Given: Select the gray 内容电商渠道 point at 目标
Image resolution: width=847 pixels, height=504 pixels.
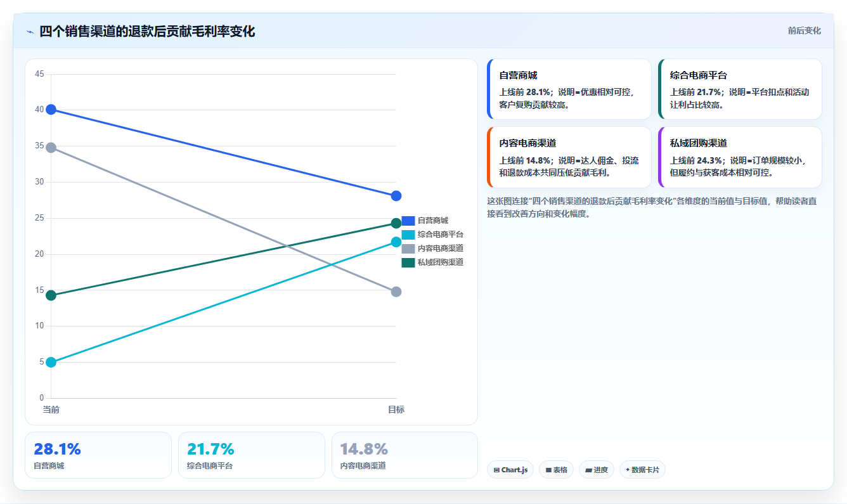Looking at the screenshot, I should point(396,292).
